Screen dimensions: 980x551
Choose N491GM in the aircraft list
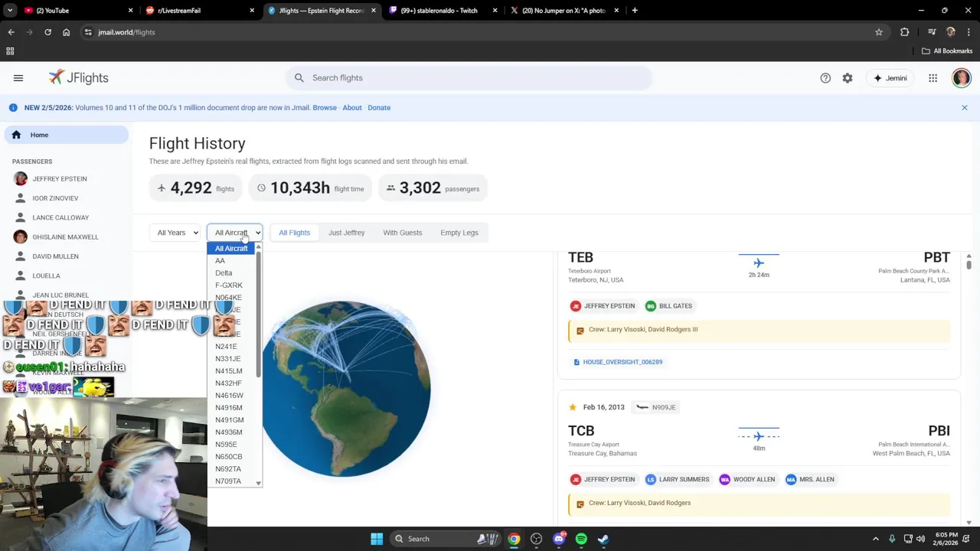[231, 420]
